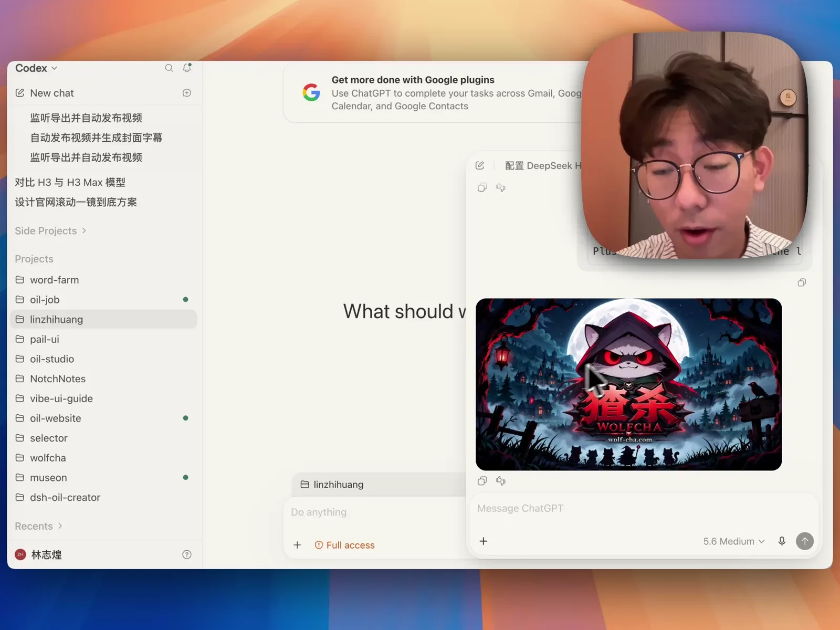Select the linzhihuang project in sidebar
840x630 pixels.
[103, 319]
